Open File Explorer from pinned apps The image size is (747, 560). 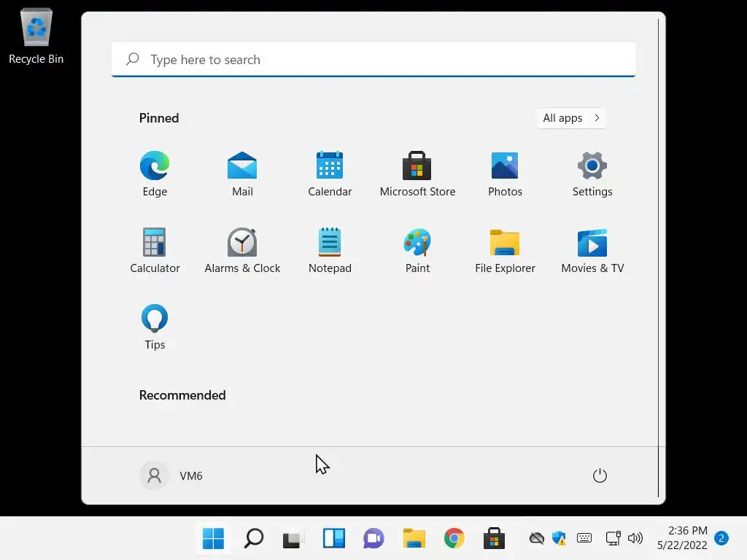[505, 251]
